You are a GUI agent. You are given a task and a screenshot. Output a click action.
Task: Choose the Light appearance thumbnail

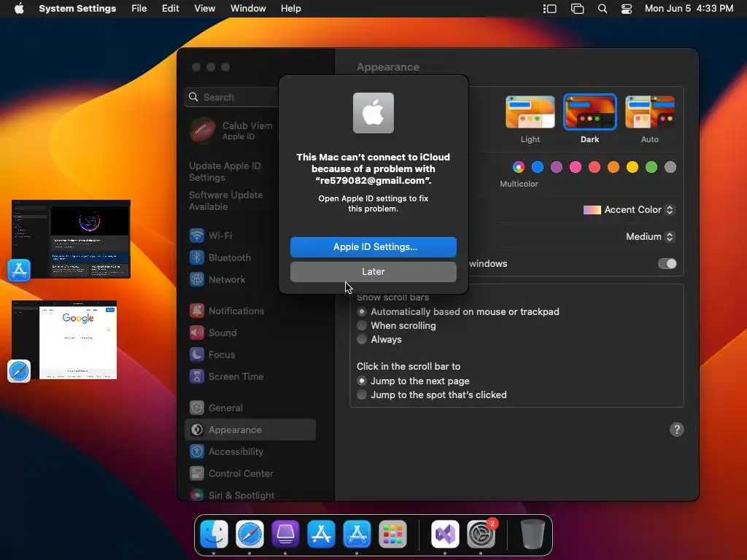click(530, 112)
